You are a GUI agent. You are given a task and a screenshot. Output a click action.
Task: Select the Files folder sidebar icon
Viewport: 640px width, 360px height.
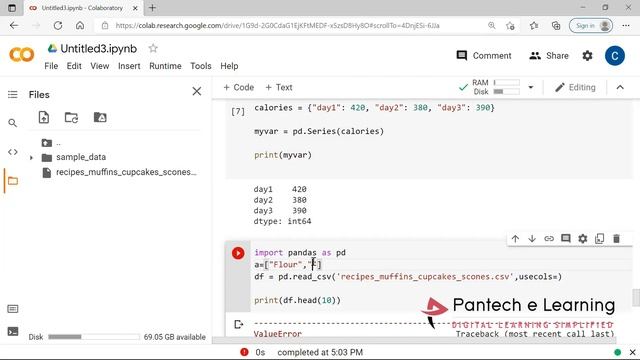point(13,181)
